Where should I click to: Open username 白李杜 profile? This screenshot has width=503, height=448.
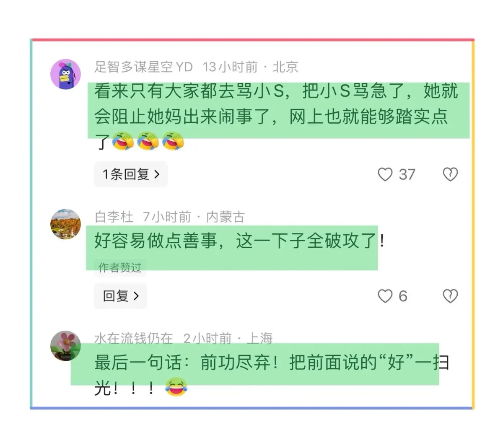pyautogui.click(x=114, y=217)
